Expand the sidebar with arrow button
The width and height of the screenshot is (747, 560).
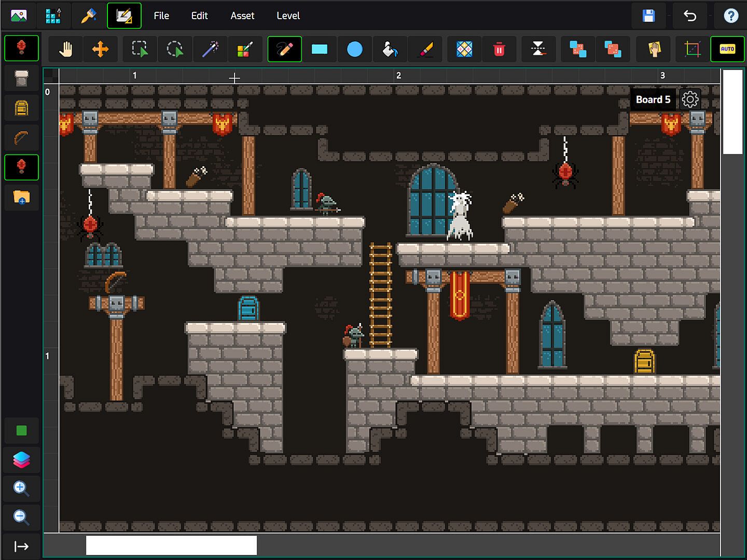click(x=21, y=546)
